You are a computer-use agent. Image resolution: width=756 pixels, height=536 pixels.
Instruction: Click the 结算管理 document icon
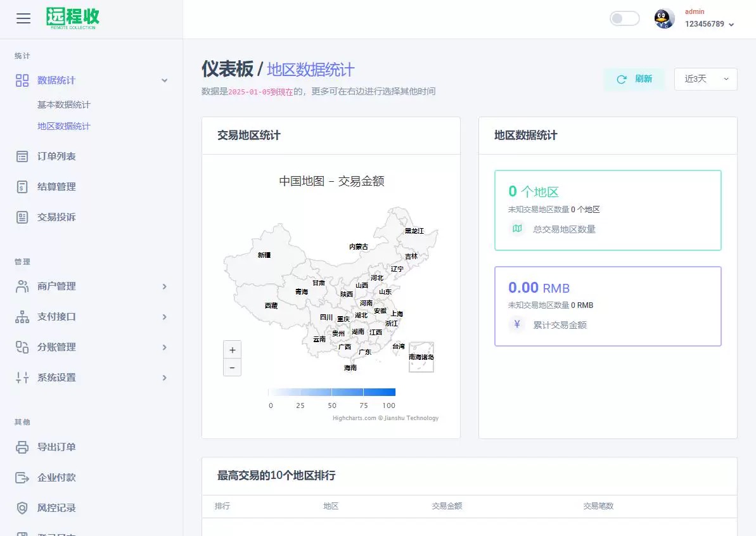click(22, 187)
